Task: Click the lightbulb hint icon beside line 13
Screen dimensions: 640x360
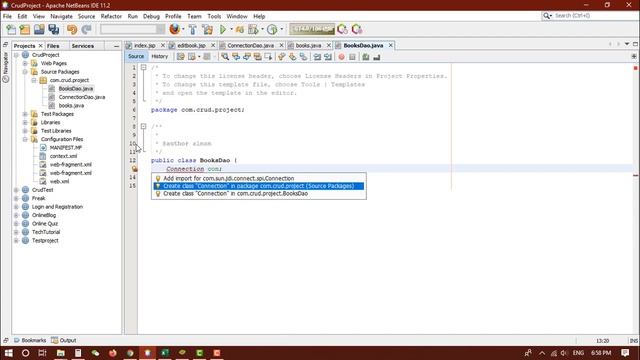Action: point(134,169)
